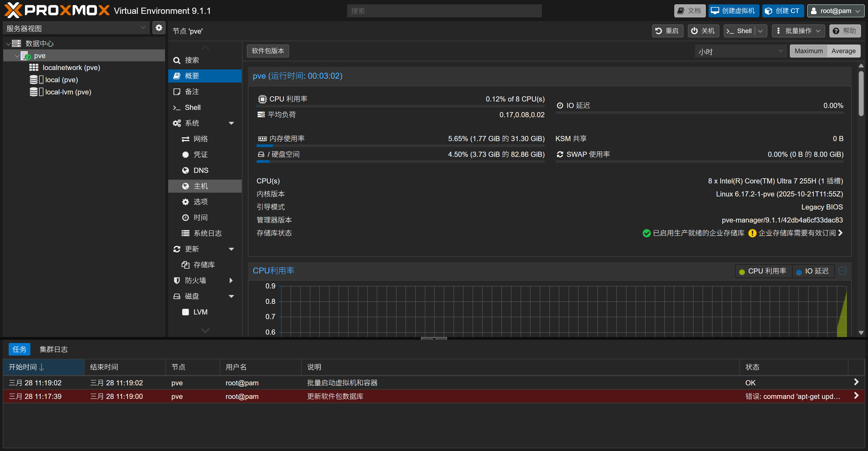
Task: Collapse the pve node in server tree
Action: pyautogui.click(x=17, y=56)
